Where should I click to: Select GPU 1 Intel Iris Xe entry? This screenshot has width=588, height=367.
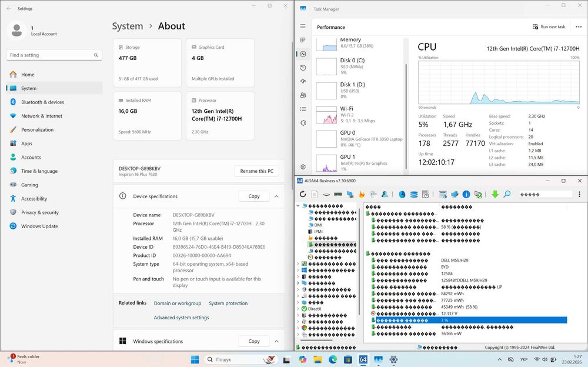click(x=359, y=163)
